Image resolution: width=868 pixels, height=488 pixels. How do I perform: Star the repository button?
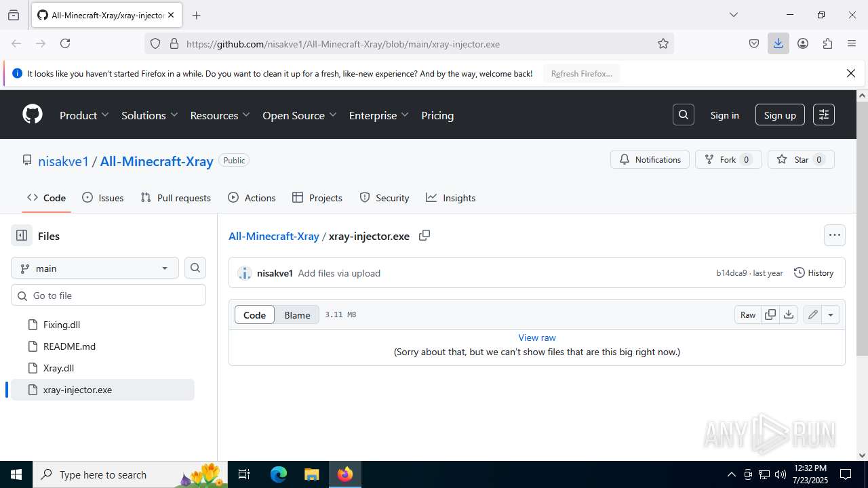click(801, 159)
